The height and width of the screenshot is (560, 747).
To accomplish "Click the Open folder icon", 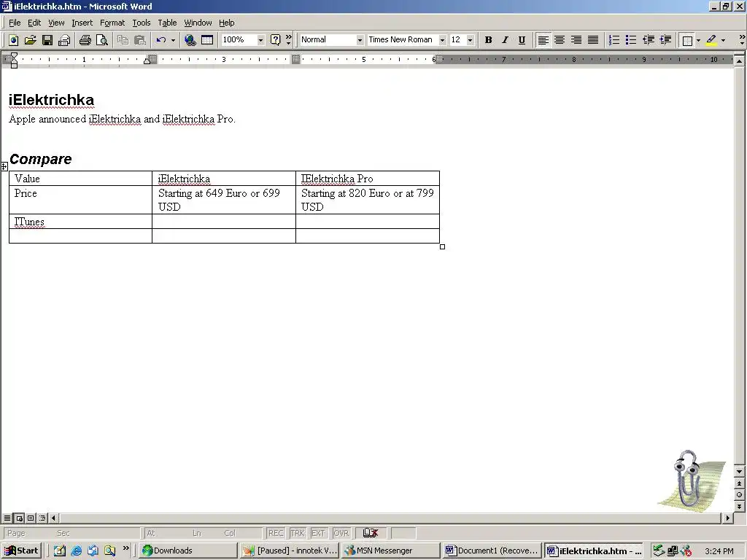I will coord(30,40).
